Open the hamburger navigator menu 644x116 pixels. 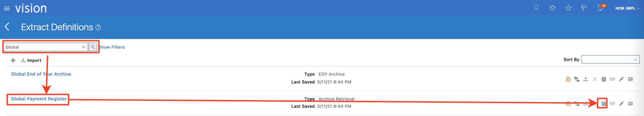tap(7, 8)
